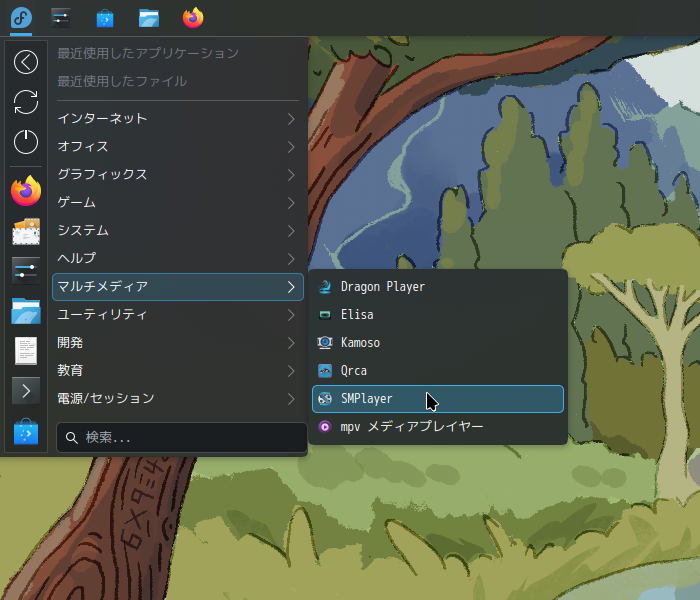Screen dimensions: 700x600
Task: Open the file manager folder icon in favorites
Action: [26, 311]
